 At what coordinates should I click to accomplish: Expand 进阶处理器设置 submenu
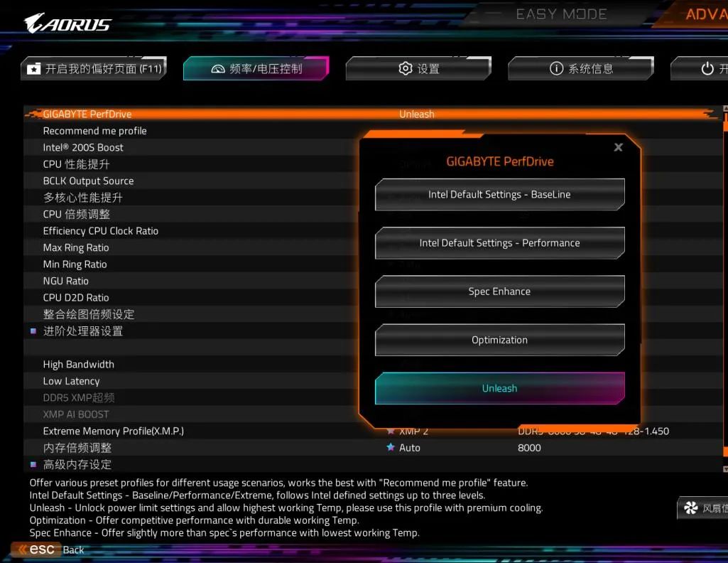[x=82, y=331]
